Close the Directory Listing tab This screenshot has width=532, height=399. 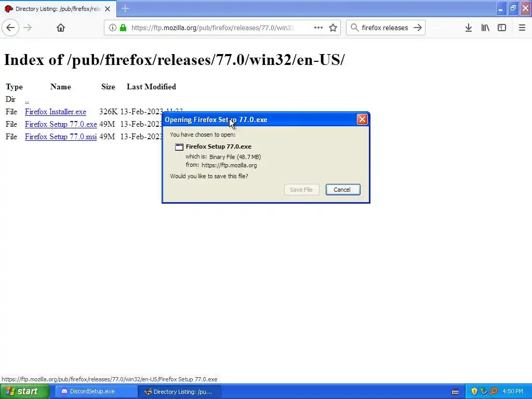pyautogui.click(x=108, y=9)
